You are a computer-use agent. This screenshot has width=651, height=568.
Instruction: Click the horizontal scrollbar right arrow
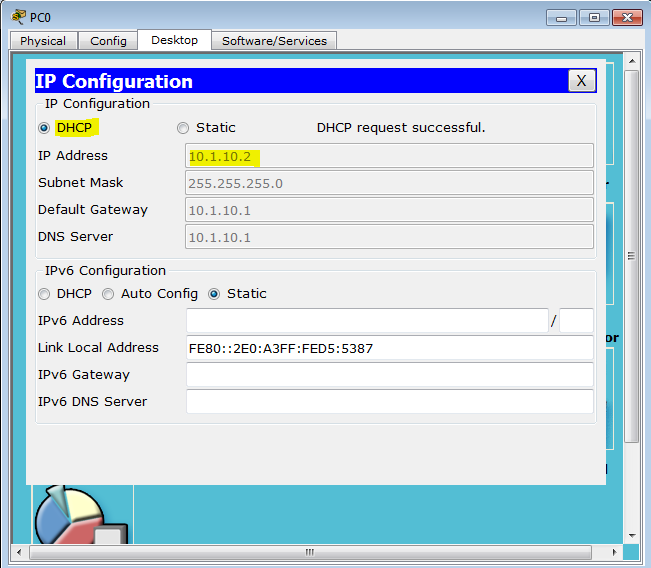pyautogui.click(x=615, y=552)
